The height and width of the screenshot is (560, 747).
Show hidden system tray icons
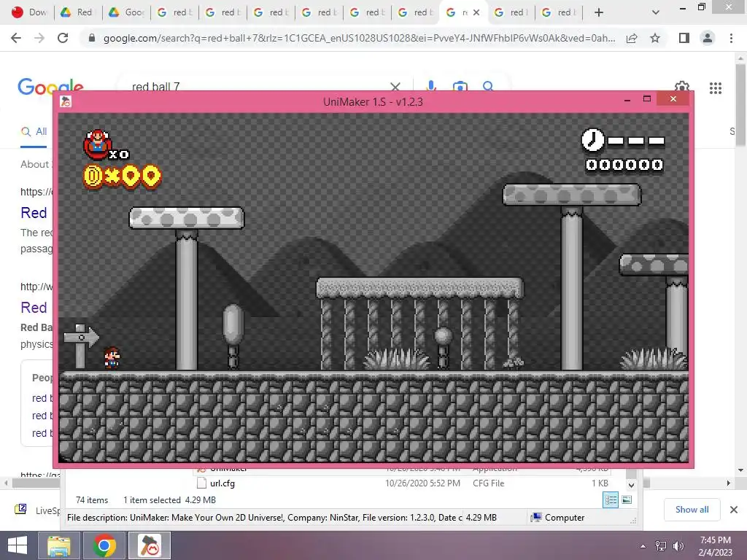click(x=643, y=545)
